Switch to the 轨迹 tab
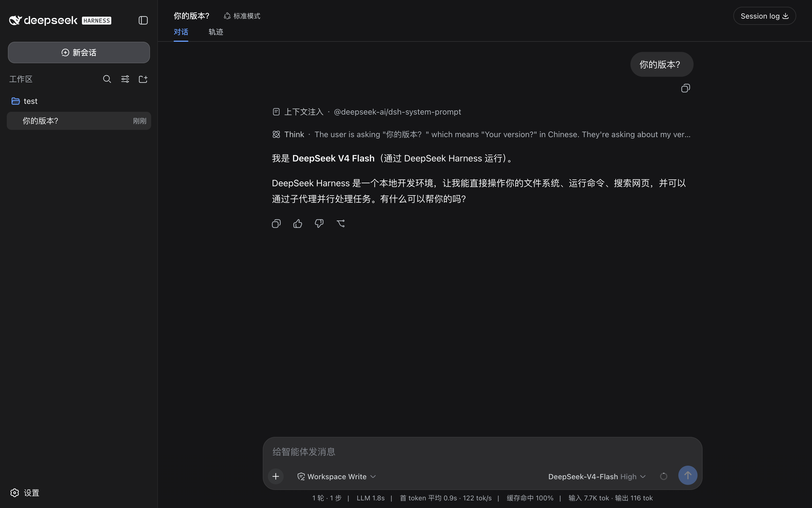812x508 pixels. point(216,32)
